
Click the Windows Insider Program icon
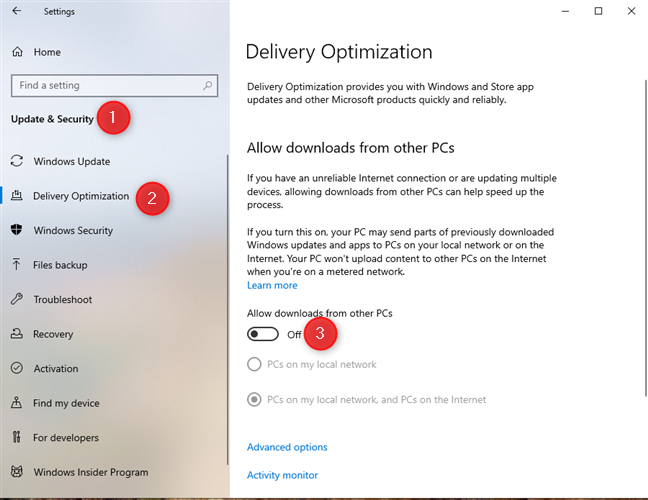coord(17,471)
